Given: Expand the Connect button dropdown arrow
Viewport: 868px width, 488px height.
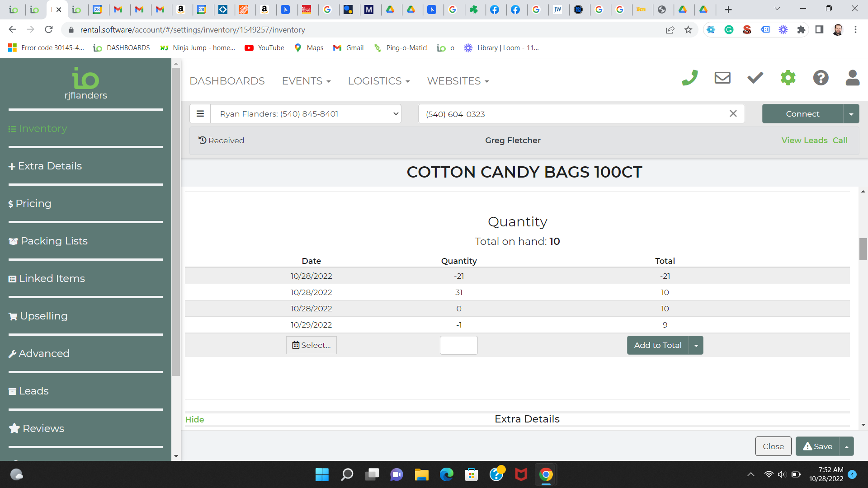Looking at the screenshot, I should click(x=851, y=114).
